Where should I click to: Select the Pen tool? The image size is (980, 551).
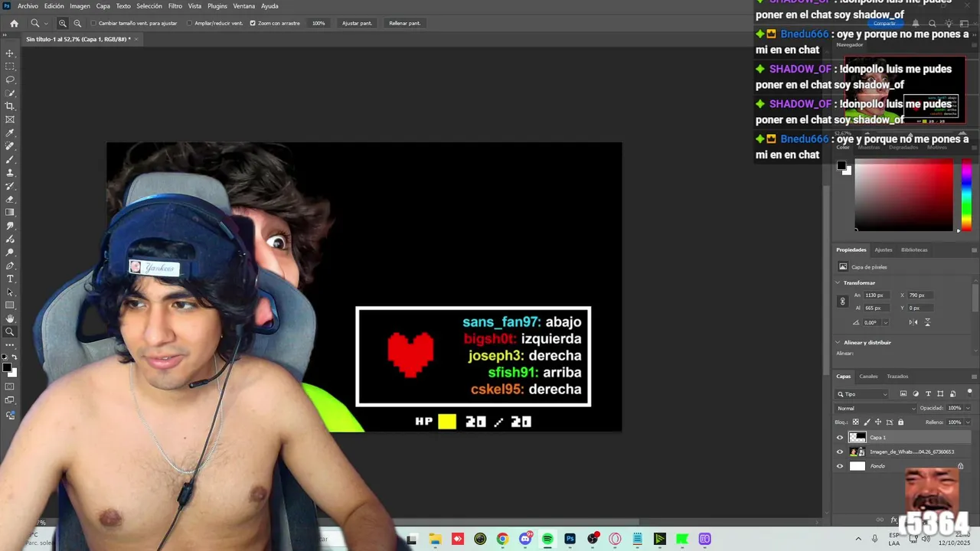point(10,266)
